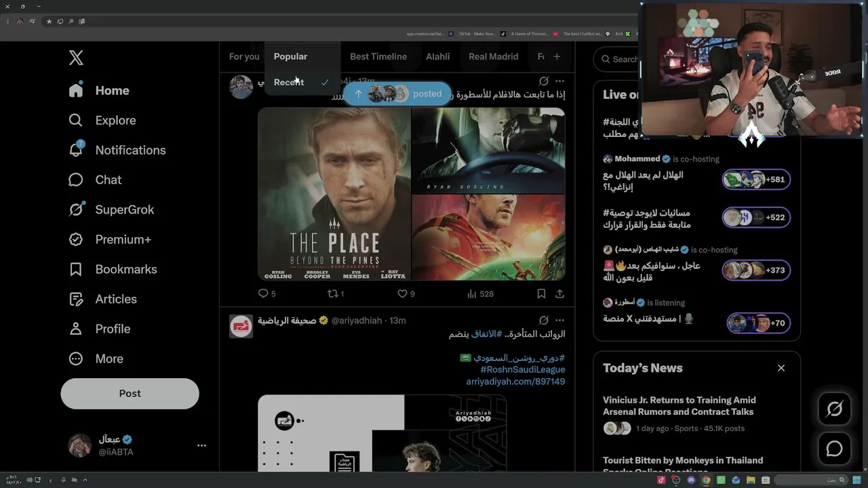Image resolution: width=868 pixels, height=488 pixels.
Task: Open WhatsApp from the taskbar
Action: [721, 480]
